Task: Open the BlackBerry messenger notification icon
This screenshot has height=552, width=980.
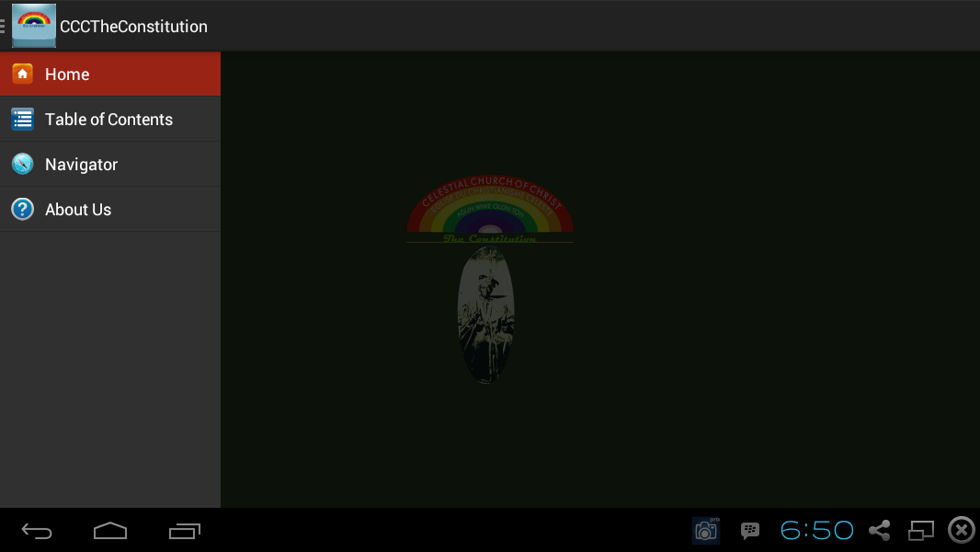Action: tap(750, 531)
